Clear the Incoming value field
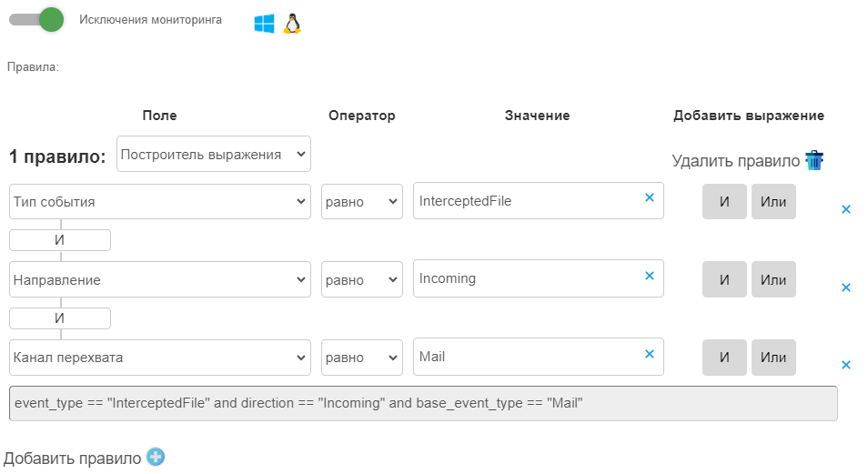This screenshot has width=868, height=474. click(x=650, y=276)
